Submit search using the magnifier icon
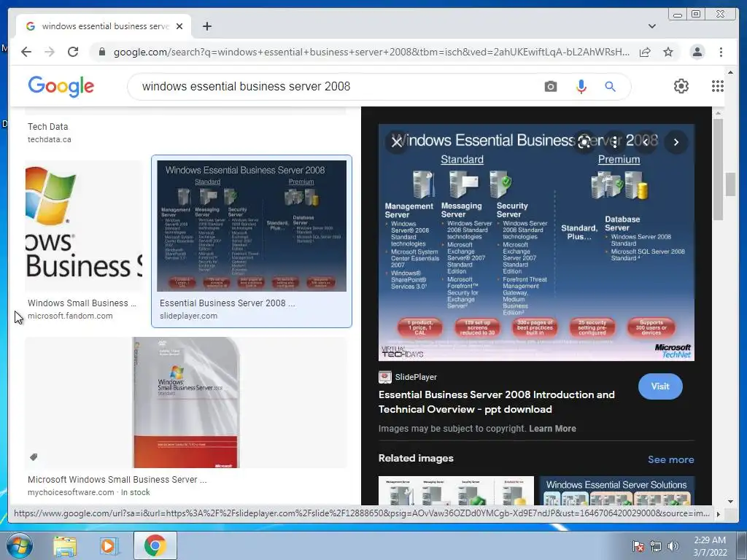 coord(611,87)
